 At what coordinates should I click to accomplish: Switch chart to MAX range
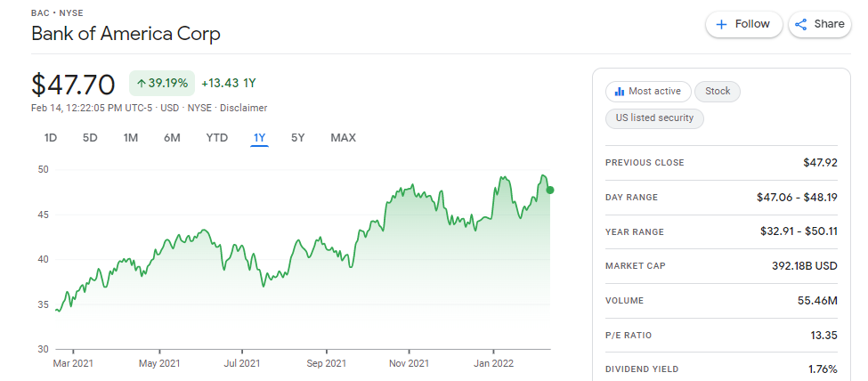344,138
